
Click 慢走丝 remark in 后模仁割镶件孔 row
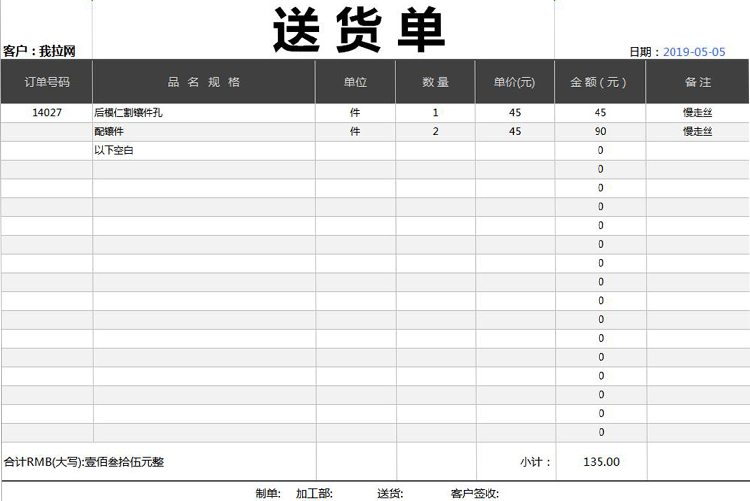[x=697, y=112]
